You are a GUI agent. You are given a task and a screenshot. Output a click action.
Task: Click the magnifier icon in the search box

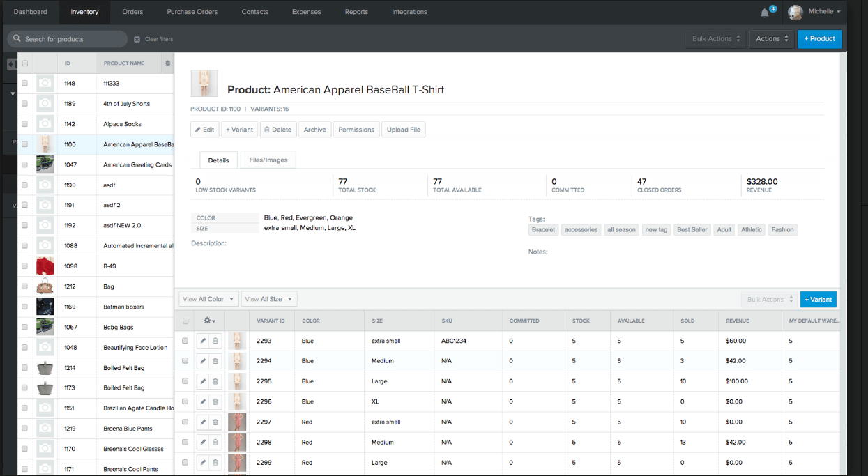point(17,39)
